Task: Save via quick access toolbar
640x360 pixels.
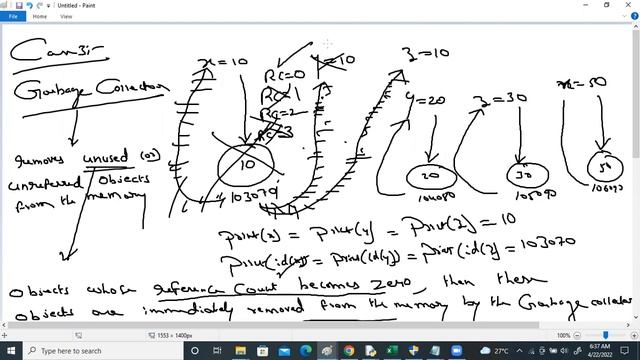Action: point(19,5)
